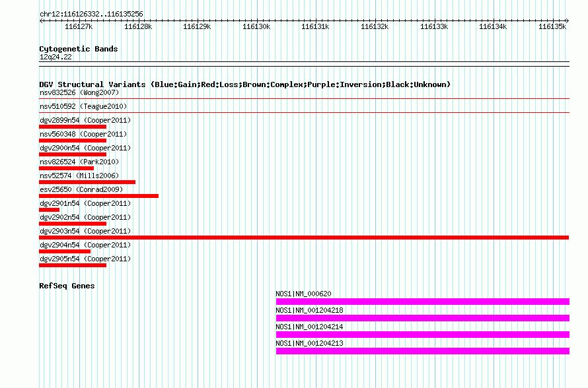Click the full-width red bar of dgv2903n54
Screen dimensions: 588x388
coord(304,238)
